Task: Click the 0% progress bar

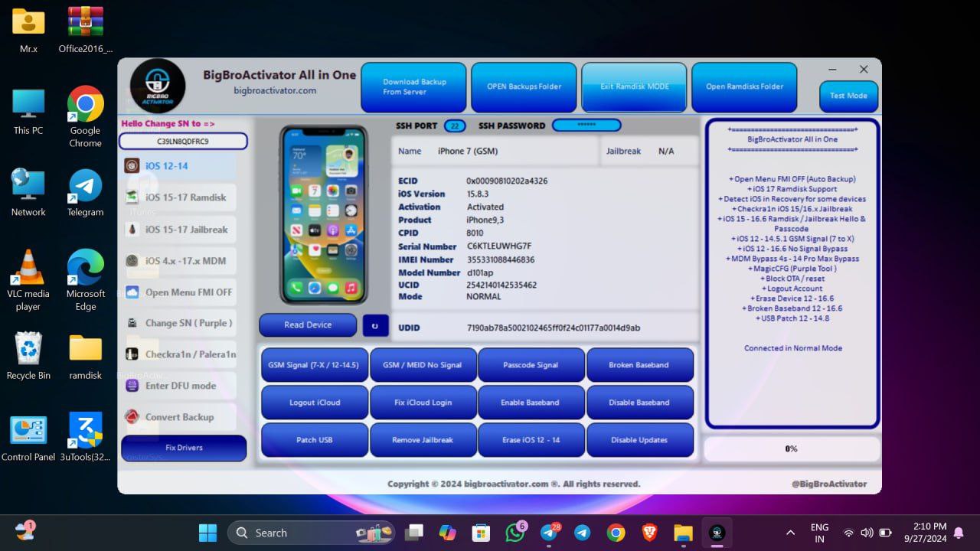Action: pyautogui.click(x=792, y=449)
